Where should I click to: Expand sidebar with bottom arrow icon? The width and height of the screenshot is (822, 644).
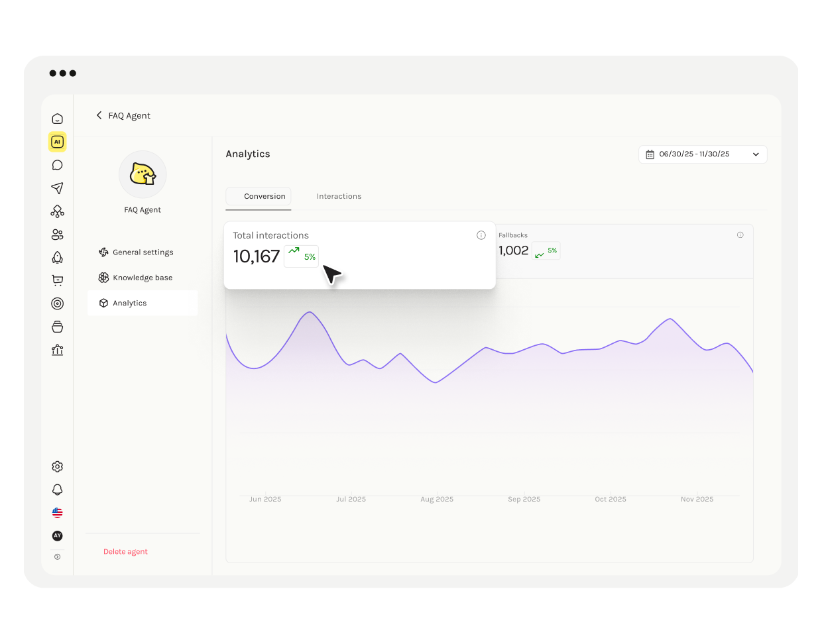(58, 557)
